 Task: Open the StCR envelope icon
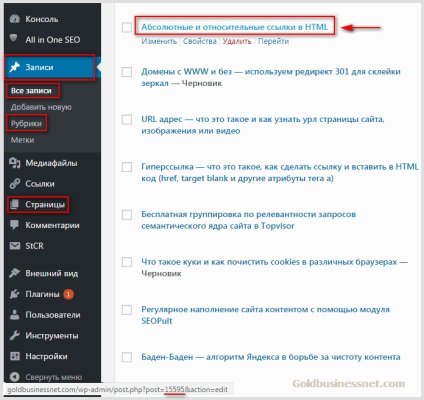(15, 246)
